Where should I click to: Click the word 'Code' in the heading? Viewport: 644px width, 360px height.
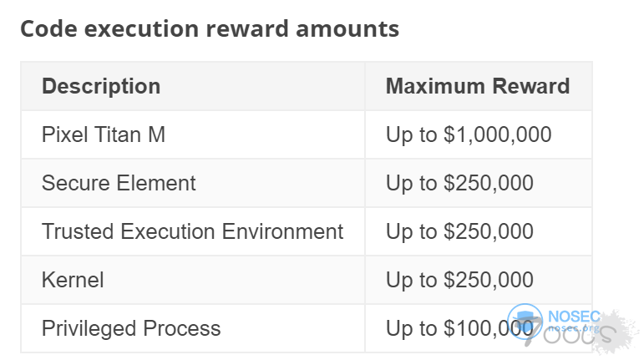(46, 29)
